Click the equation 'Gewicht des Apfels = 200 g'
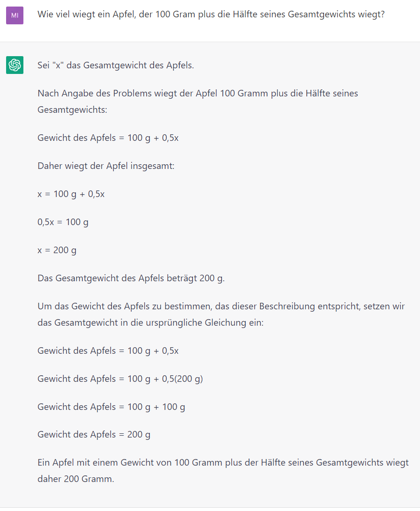This screenshot has width=420, height=511. (94, 435)
